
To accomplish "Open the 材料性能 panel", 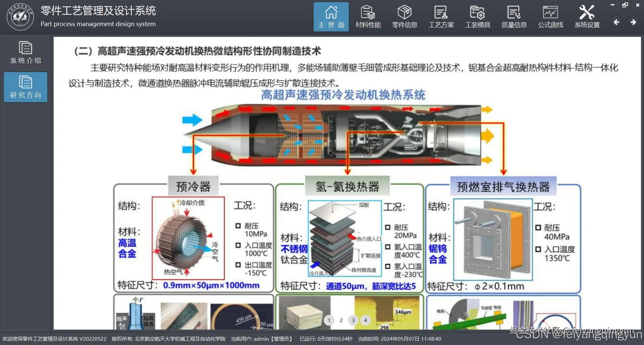I will (368, 16).
